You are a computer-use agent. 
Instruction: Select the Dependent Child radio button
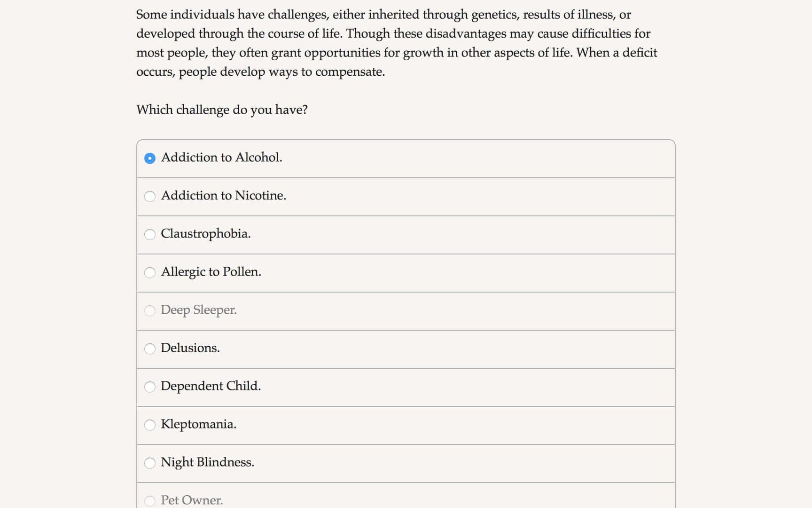[x=150, y=387]
